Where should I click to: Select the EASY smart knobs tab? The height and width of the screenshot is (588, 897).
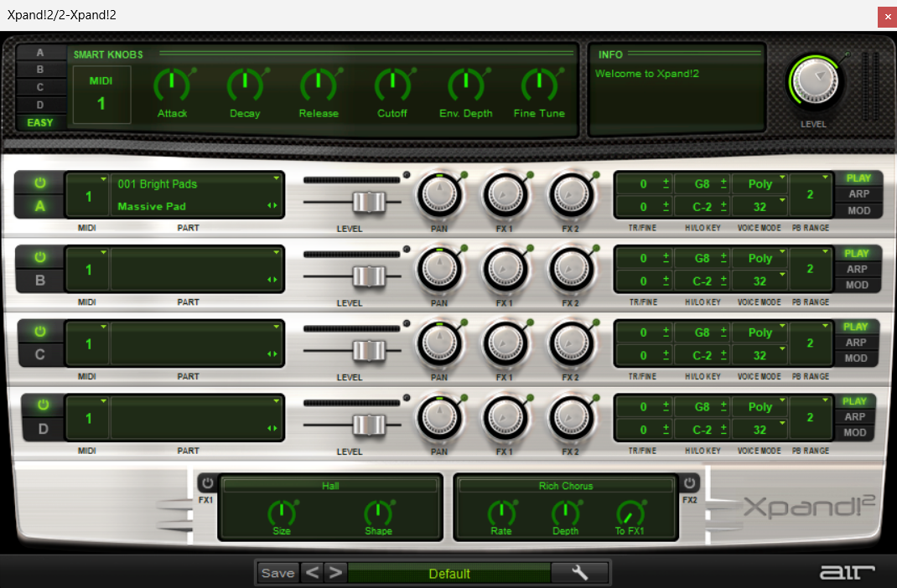point(40,122)
